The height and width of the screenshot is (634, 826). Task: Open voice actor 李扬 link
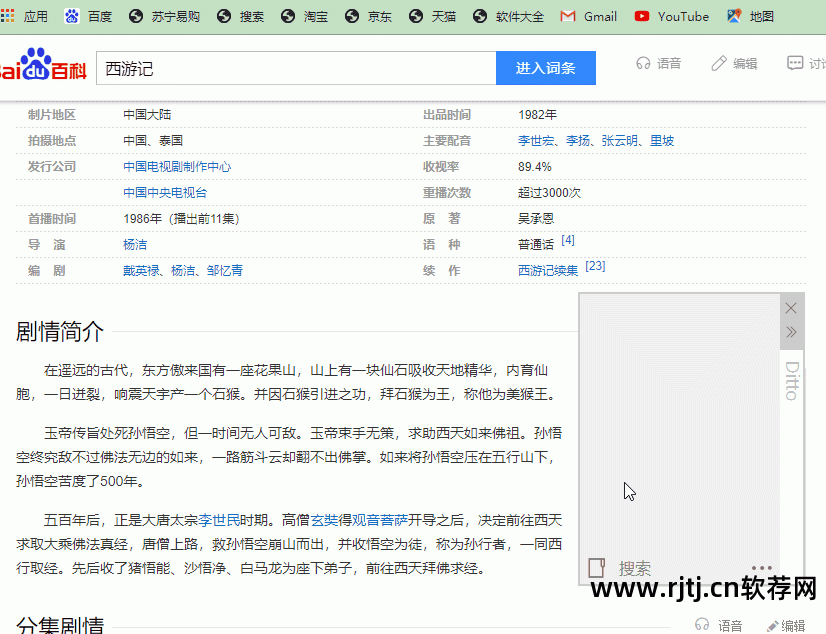click(578, 141)
